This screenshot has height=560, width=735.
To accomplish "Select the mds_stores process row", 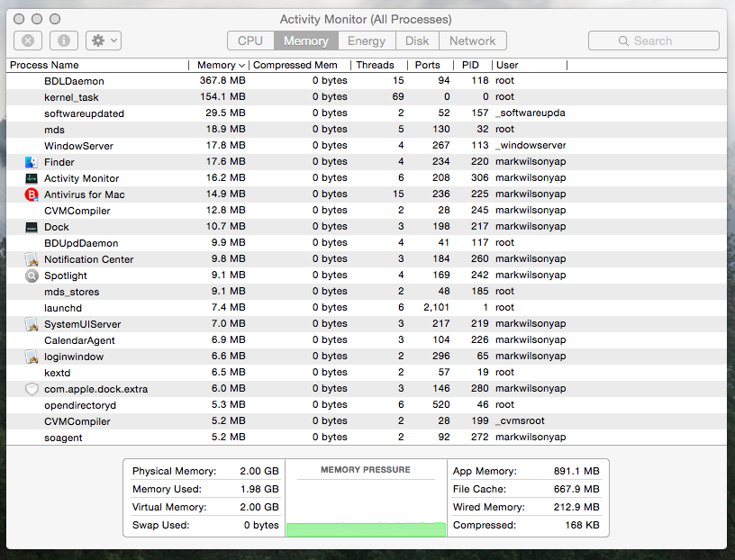I will [x=367, y=292].
